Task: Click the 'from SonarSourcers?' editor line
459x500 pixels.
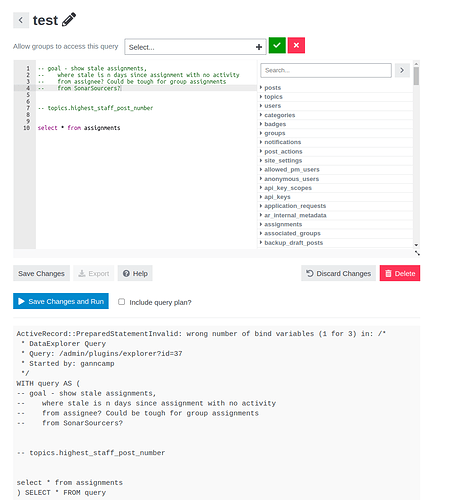Action: point(79,88)
